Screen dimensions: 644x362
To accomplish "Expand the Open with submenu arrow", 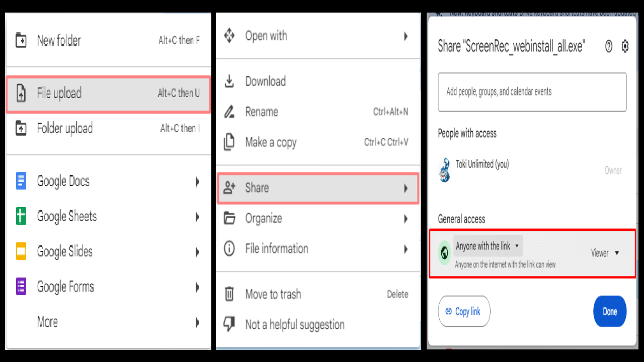I will click(406, 36).
